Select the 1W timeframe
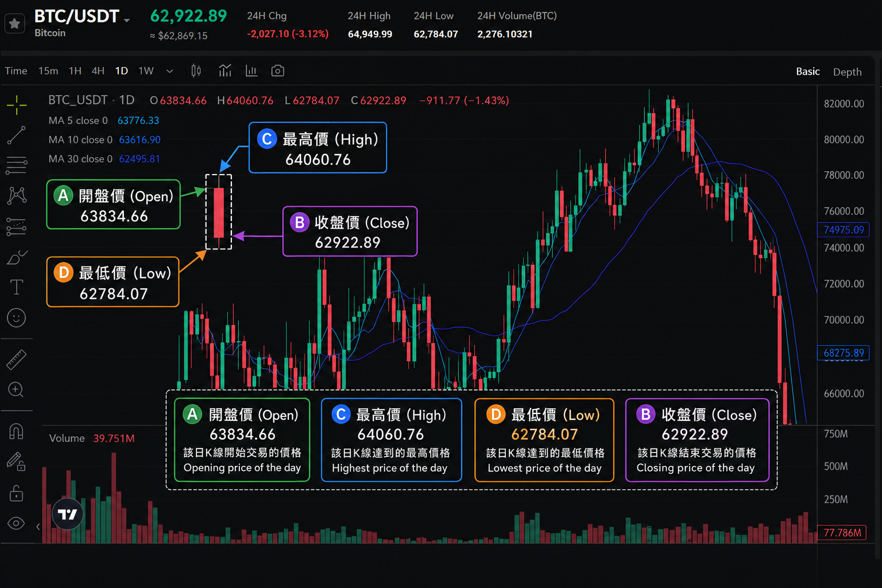This screenshot has width=882, height=588. [x=146, y=71]
